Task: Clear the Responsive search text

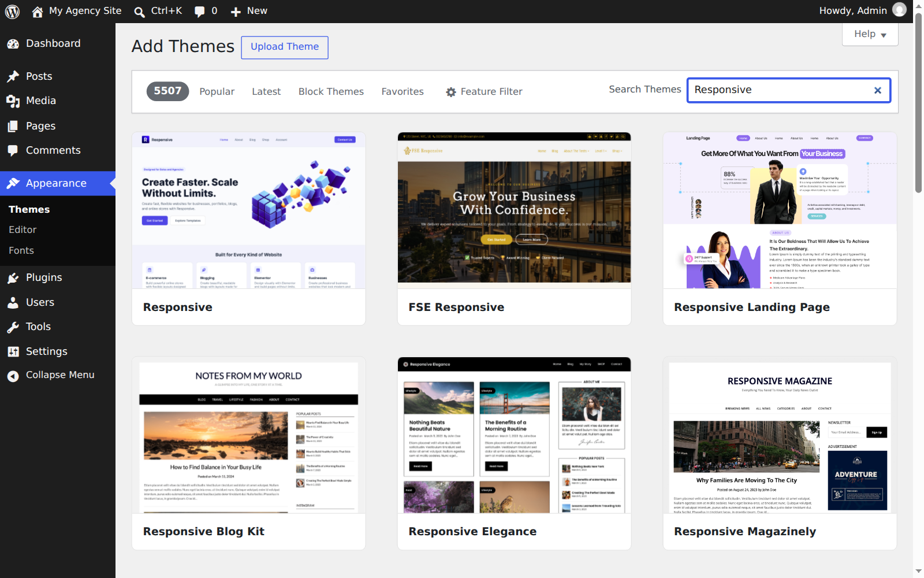Action: point(878,90)
